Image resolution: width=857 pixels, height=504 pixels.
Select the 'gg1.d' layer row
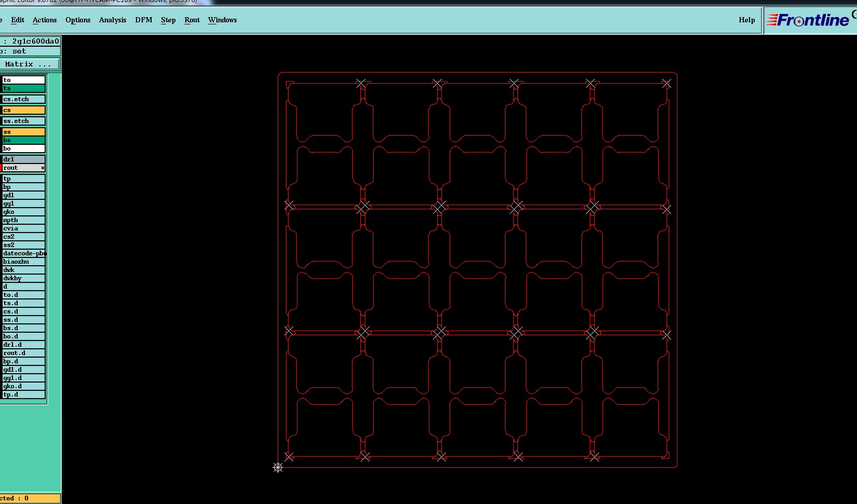pos(23,378)
